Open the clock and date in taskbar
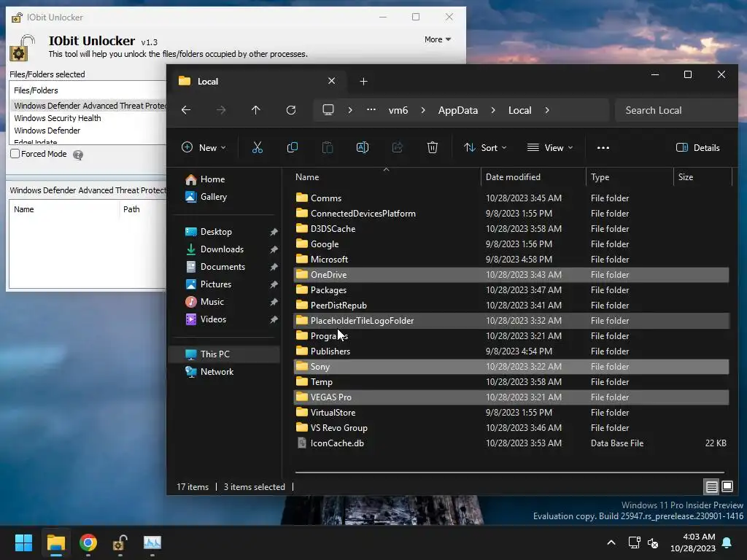 (693, 542)
